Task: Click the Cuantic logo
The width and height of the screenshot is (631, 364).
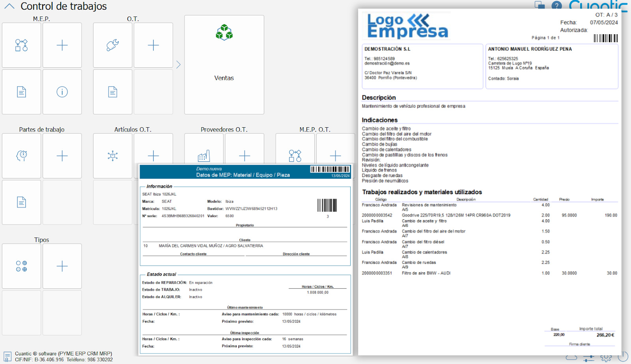Action: [598, 6]
